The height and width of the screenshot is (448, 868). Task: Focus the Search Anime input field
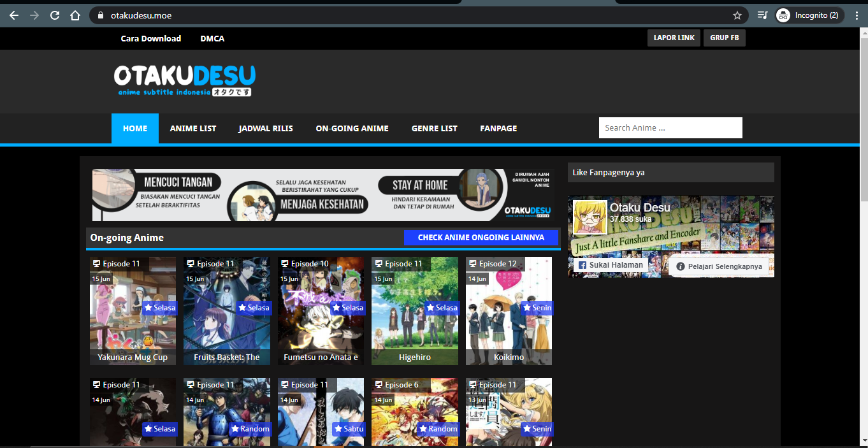[670, 127]
